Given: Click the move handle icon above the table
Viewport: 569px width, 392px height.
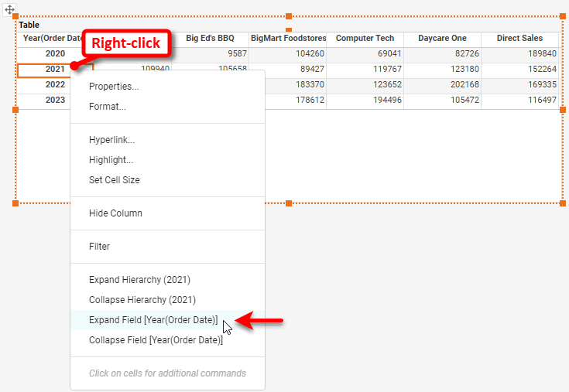Looking at the screenshot, I should coord(10,11).
